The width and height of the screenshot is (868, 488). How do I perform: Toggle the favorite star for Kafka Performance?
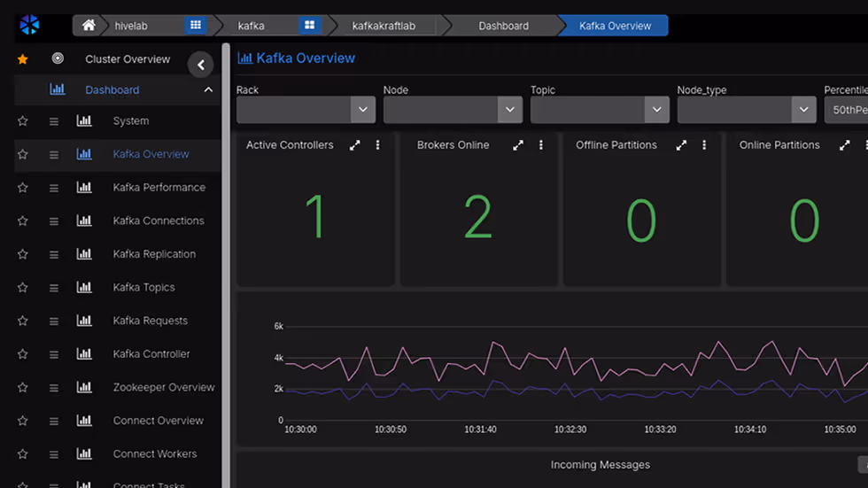[23, 188]
